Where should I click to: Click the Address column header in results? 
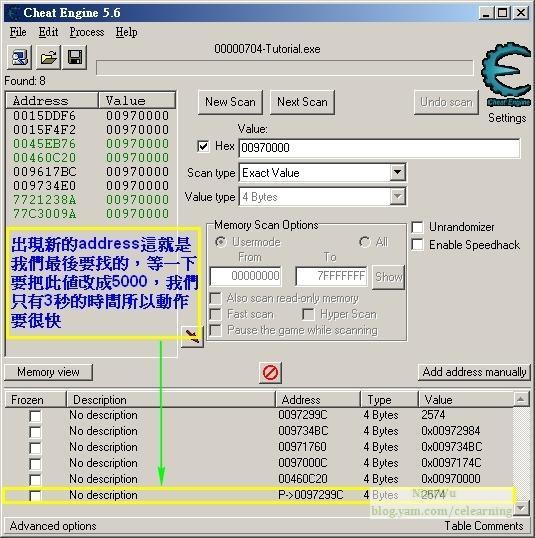pos(52,101)
